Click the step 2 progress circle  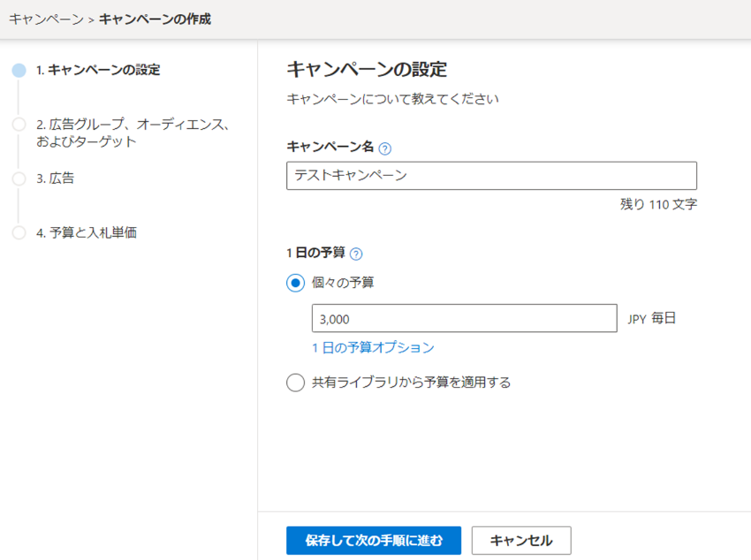pos(19,125)
